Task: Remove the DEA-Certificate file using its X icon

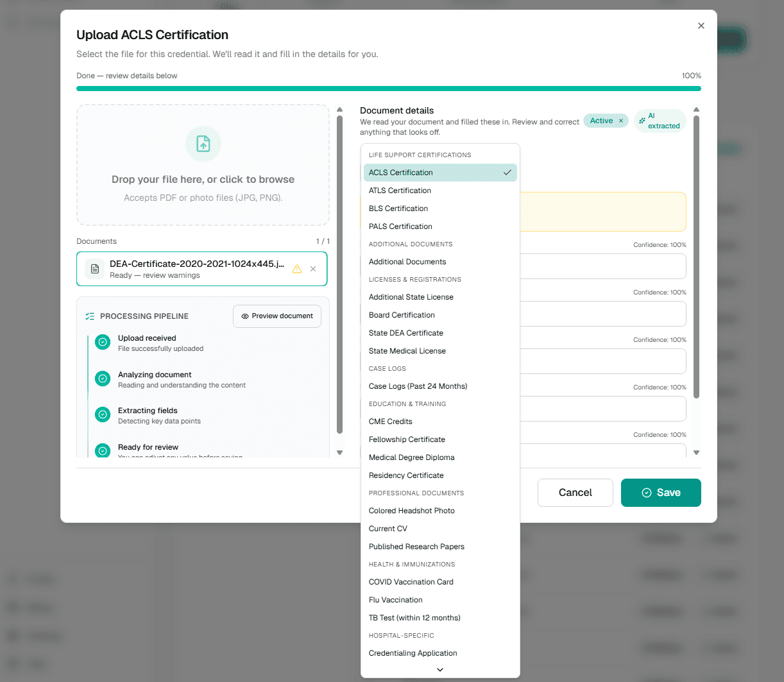Action: [x=313, y=269]
